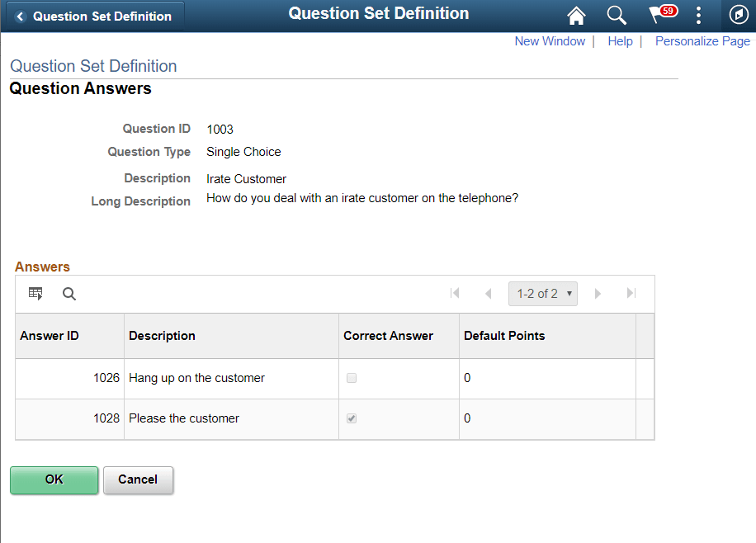The width and height of the screenshot is (756, 543).
Task: Open Help for this page
Action: tap(620, 40)
